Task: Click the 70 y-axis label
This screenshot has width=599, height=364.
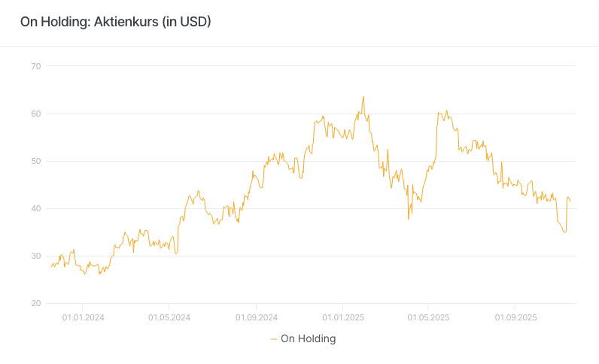Action: pyautogui.click(x=35, y=66)
